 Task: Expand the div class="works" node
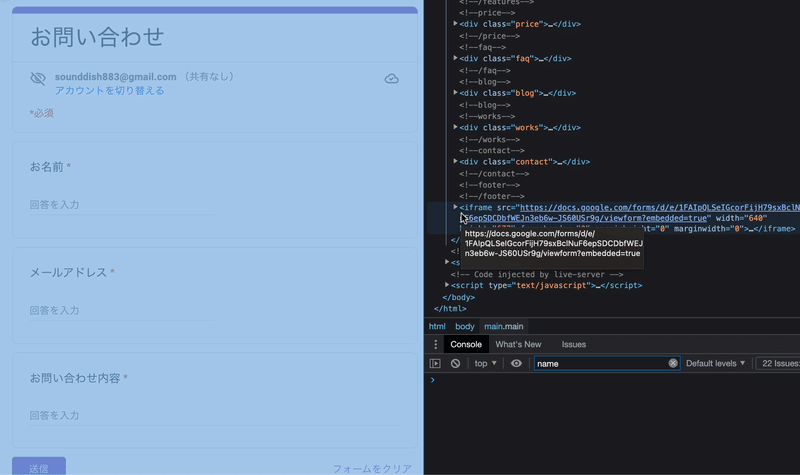click(x=455, y=127)
